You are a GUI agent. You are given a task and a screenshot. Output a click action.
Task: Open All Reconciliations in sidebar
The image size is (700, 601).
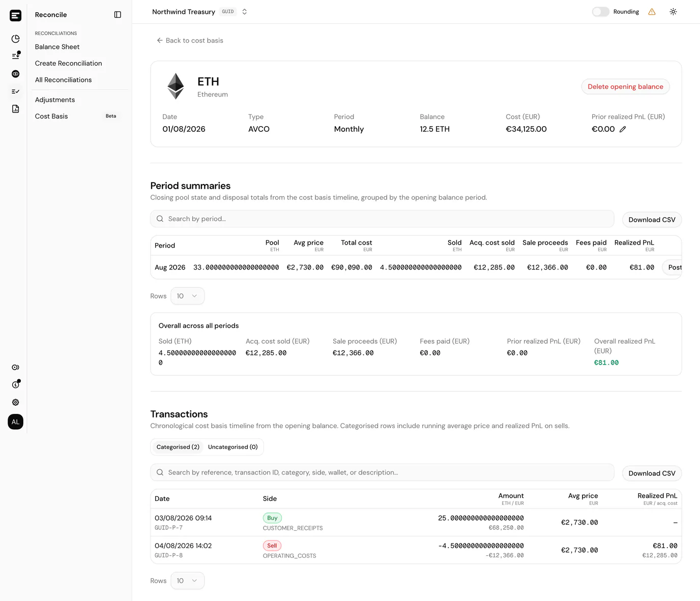(64, 80)
